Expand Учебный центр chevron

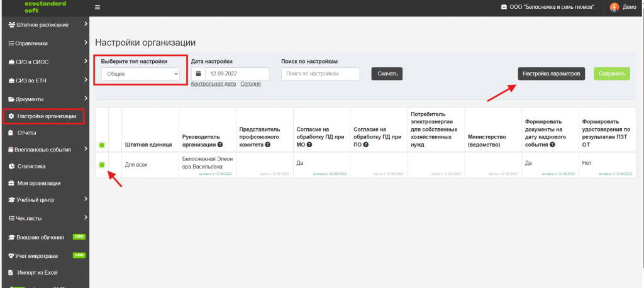point(86,199)
